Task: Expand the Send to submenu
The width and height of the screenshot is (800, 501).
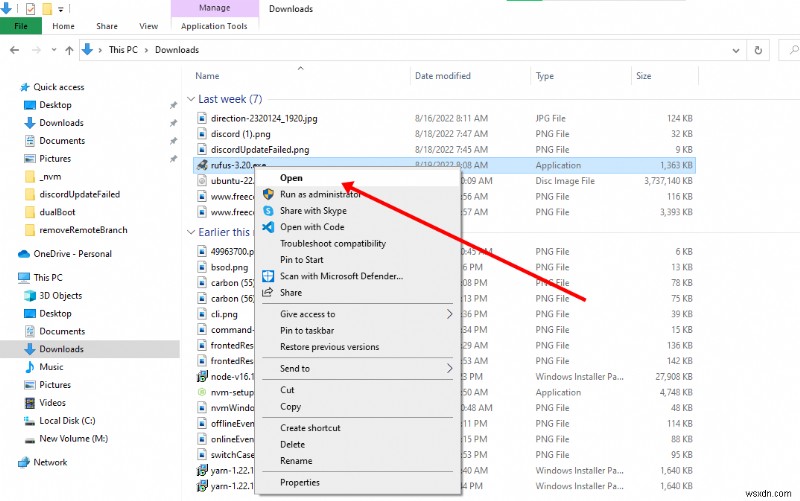Action: (x=449, y=368)
